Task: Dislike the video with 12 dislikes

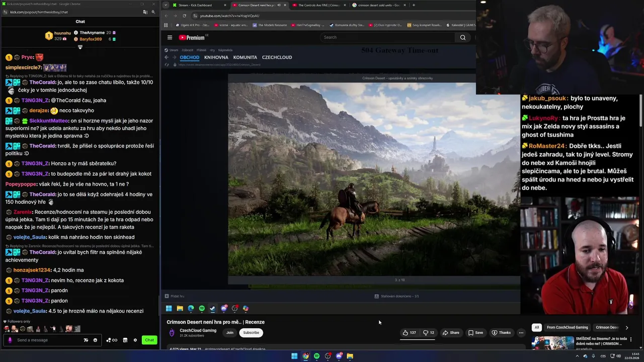Action: [x=429, y=332]
